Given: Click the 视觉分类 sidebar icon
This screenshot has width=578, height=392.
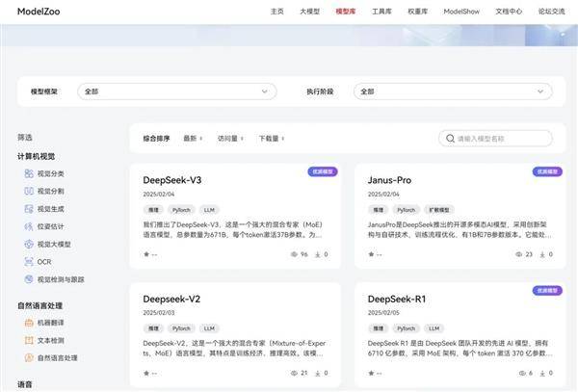Looking at the screenshot, I should [x=29, y=174].
